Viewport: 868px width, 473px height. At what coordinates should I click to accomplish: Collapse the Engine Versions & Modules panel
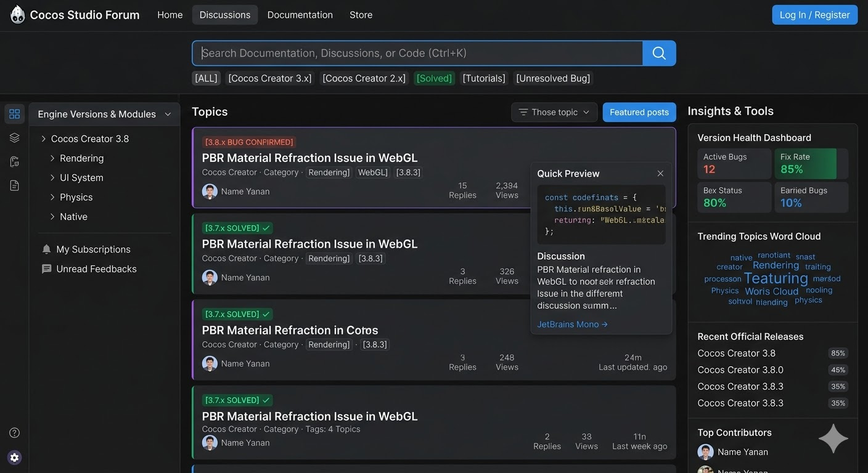click(168, 115)
